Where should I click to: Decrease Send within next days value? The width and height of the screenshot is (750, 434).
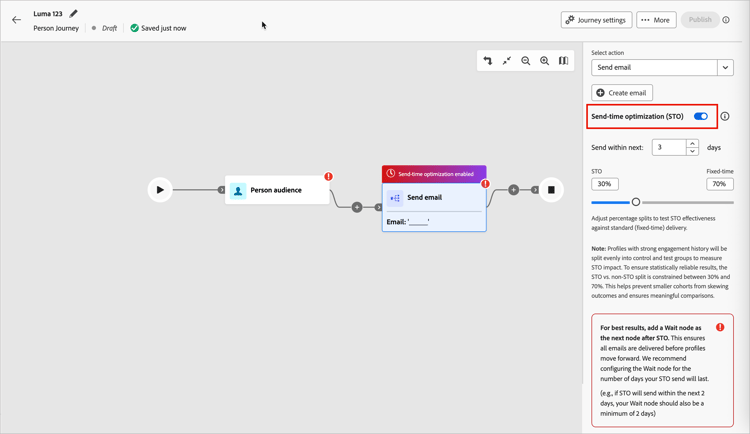pyautogui.click(x=692, y=151)
